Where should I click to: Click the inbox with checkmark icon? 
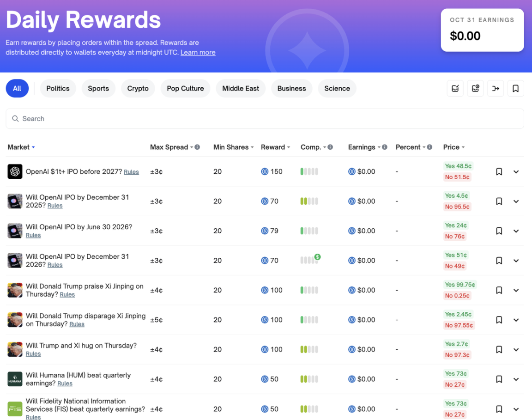[455, 88]
